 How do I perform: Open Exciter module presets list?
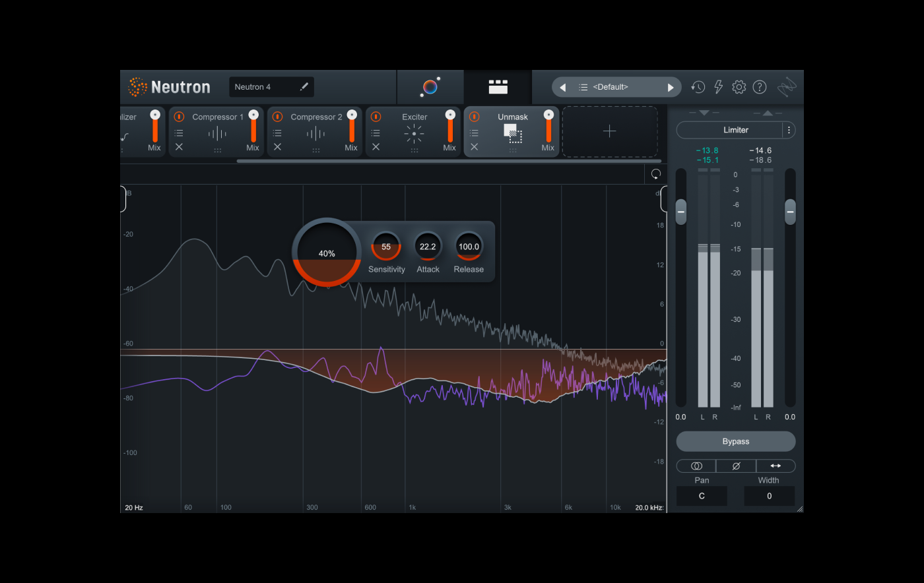click(x=376, y=133)
